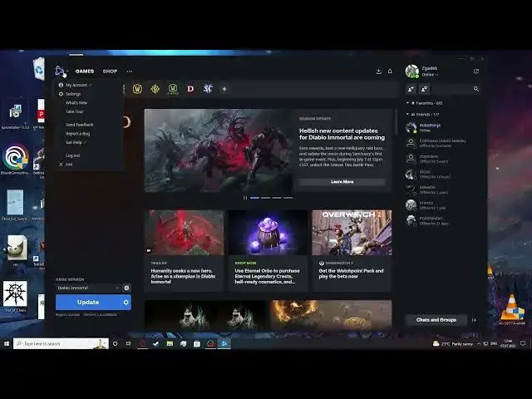Screen dimensions: 532x399
Task: Open the Overwatch 2 card thumbnail
Action: [x=352, y=233]
